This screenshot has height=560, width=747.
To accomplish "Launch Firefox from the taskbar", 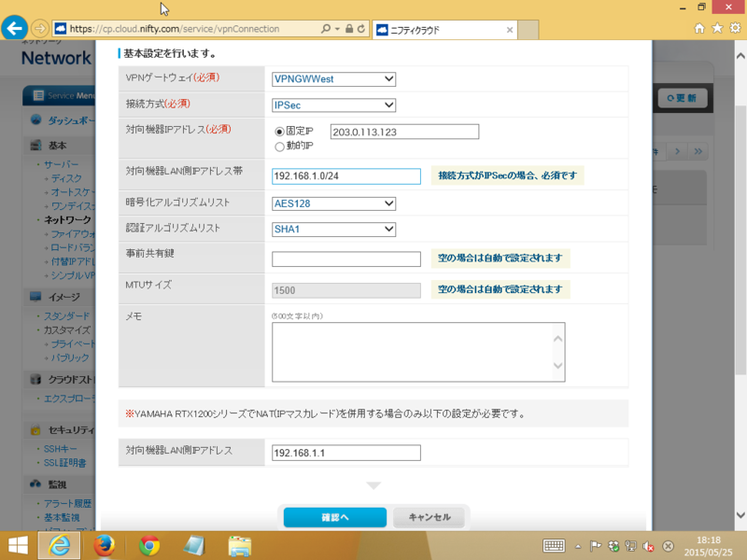I will 104,545.
